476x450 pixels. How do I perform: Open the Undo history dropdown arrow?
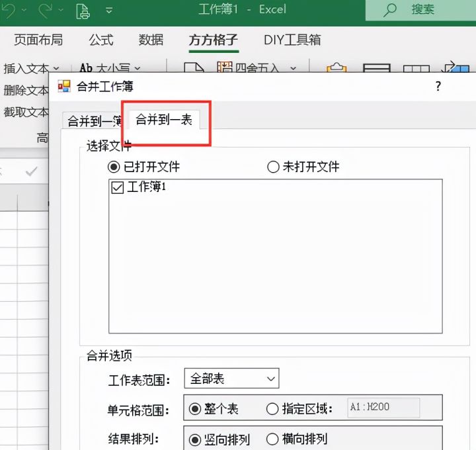click(x=24, y=11)
